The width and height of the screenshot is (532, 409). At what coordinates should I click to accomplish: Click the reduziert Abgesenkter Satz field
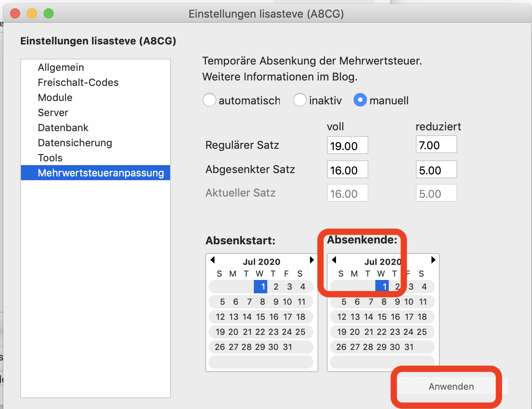tap(436, 170)
